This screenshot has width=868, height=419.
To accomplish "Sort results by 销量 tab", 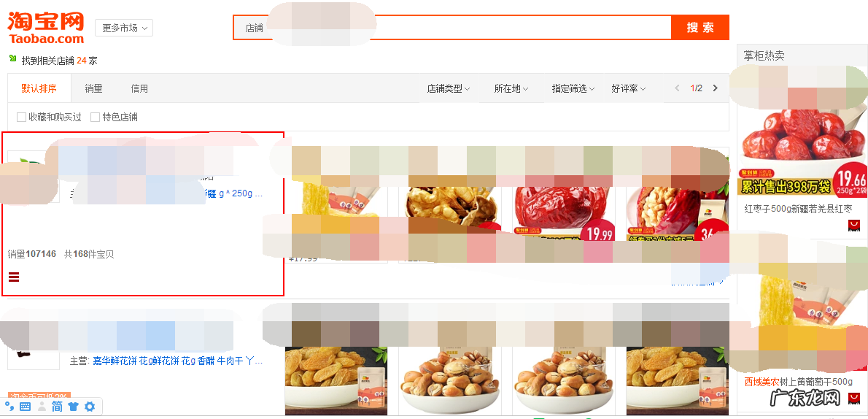I will click(93, 88).
